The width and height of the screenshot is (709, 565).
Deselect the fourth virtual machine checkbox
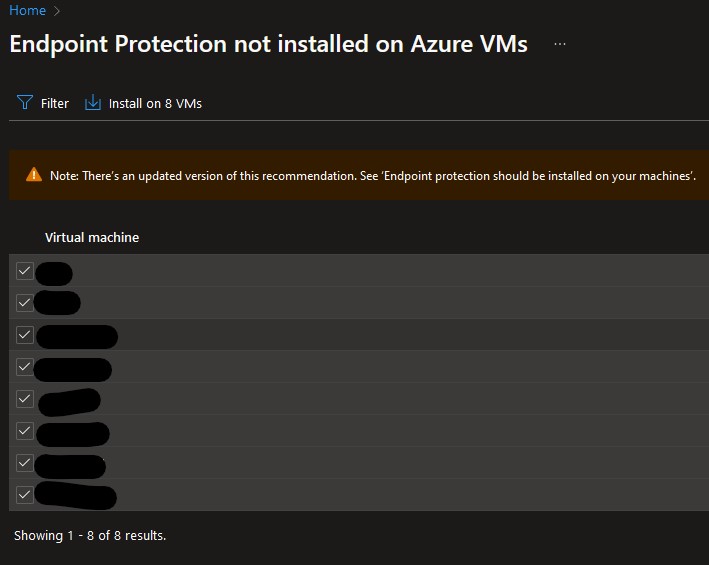point(25,367)
